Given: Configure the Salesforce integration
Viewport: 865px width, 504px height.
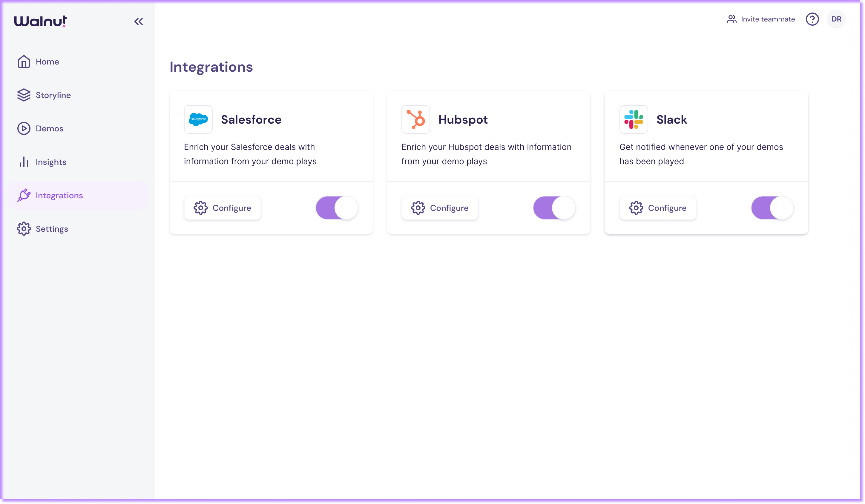Looking at the screenshot, I should pyautogui.click(x=223, y=208).
